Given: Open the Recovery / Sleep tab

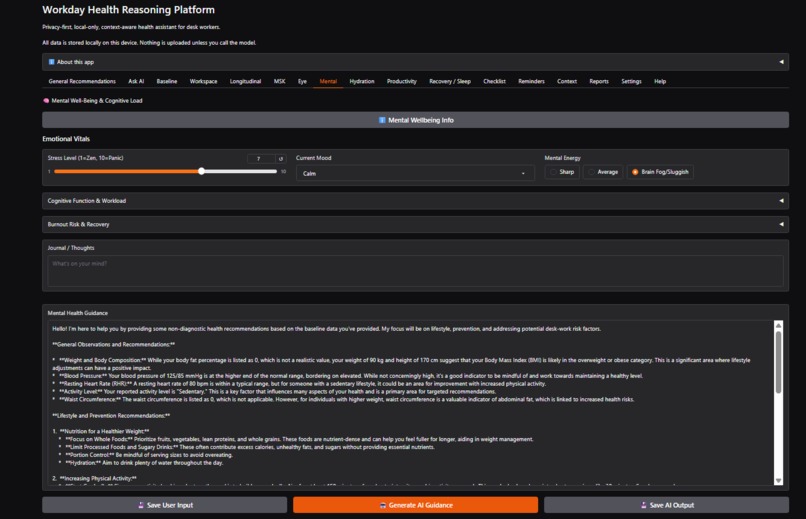Looking at the screenshot, I should 450,81.
